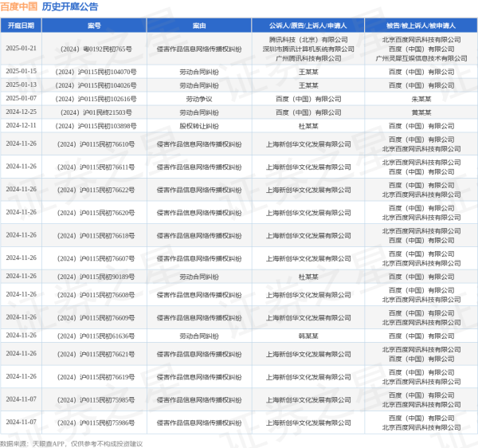Screen dimensions: 478x448
Task: Click the 股权转让纠纷 cause cell
Action: 199,126
